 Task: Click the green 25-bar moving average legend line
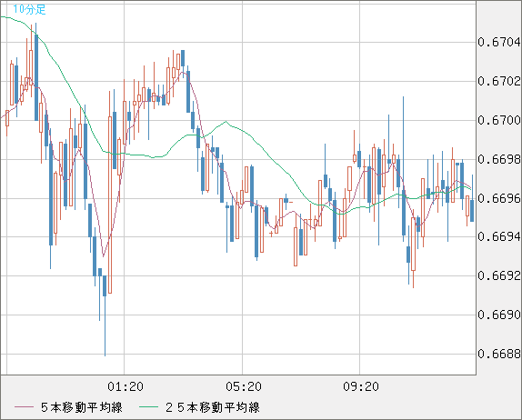pos(148,407)
